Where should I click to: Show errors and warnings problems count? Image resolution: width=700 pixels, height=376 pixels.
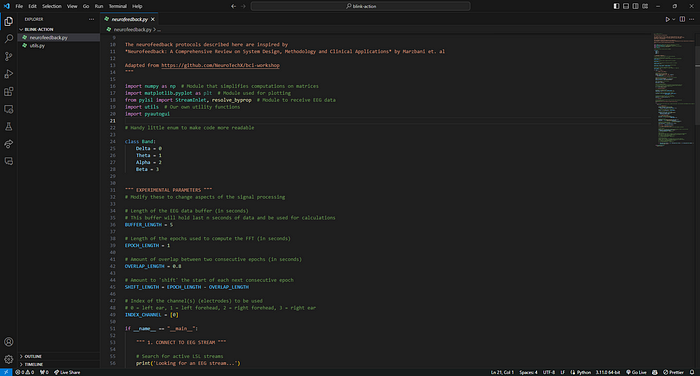pyautogui.click(x=25, y=372)
